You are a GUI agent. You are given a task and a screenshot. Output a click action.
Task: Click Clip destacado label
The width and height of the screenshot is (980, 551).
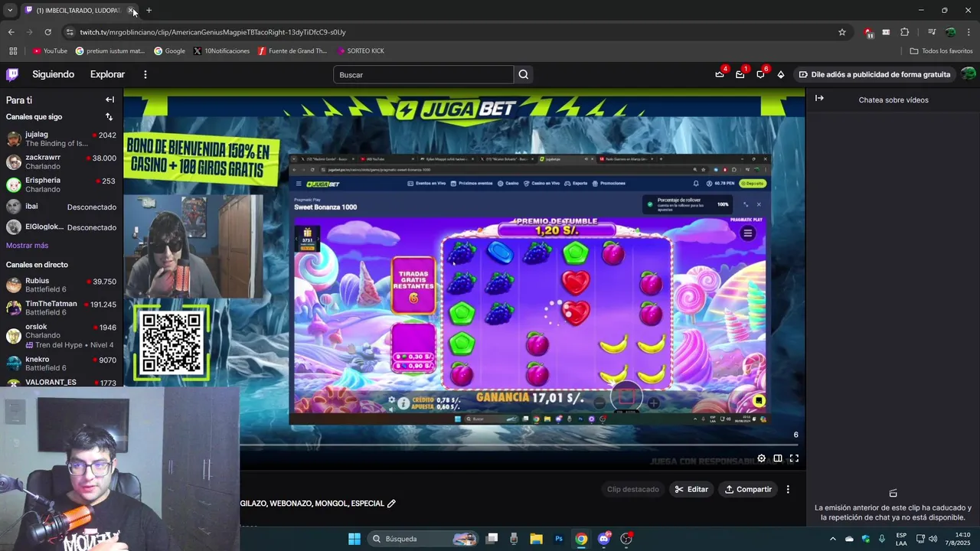[x=632, y=489]
